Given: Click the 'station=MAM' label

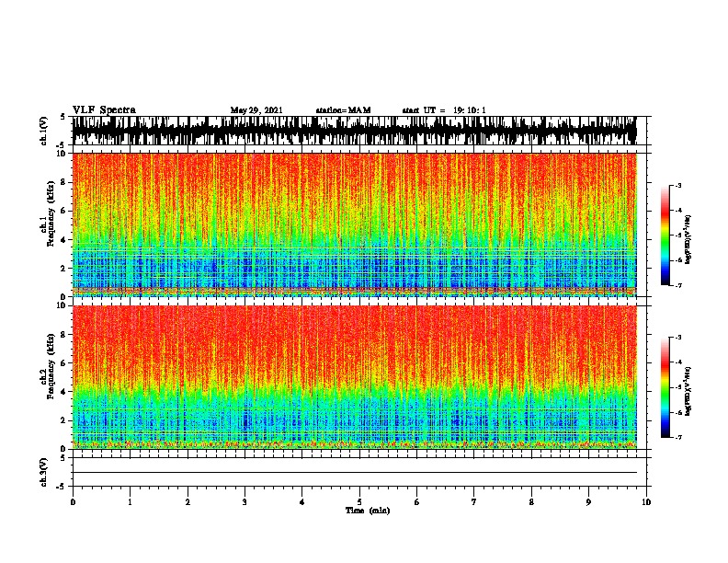Looking at the screenshot, I should [x=343, y=110].
